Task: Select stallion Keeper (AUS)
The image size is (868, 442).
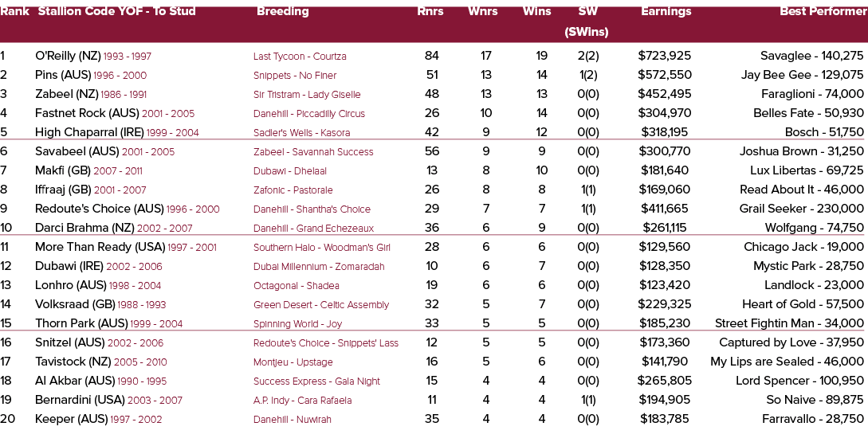Action: pyautogui.click(x=72, y=420)
